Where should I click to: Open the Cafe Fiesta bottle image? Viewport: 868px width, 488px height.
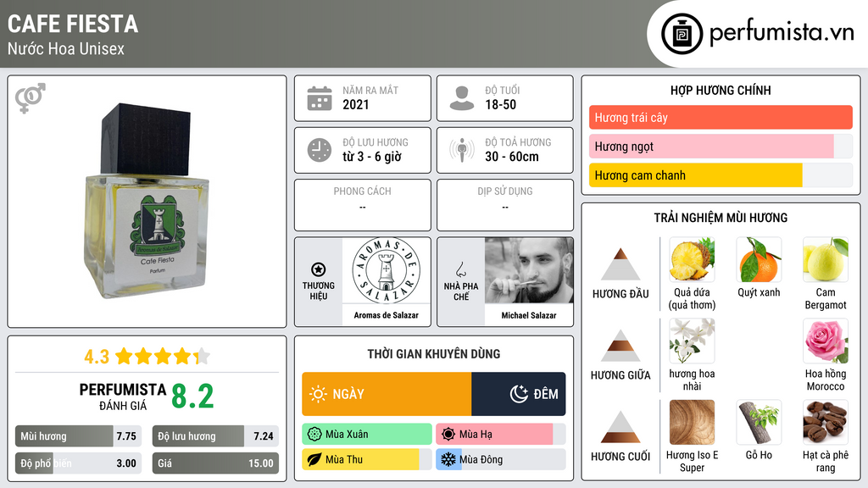147,200
